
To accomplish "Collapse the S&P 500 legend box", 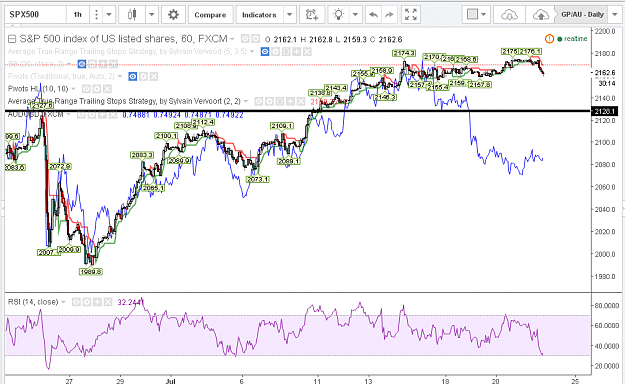I will pyautogui.click(x=12, y=39).
